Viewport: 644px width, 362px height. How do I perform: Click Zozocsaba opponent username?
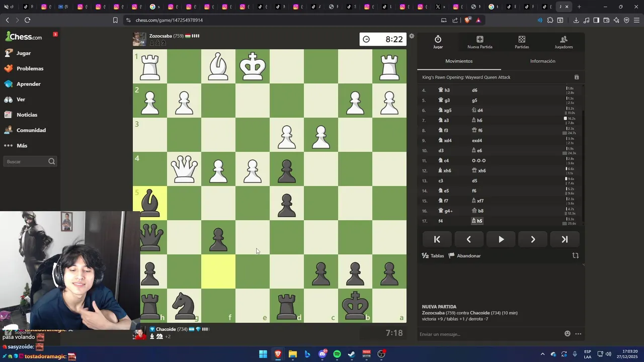tap(160, 36)
